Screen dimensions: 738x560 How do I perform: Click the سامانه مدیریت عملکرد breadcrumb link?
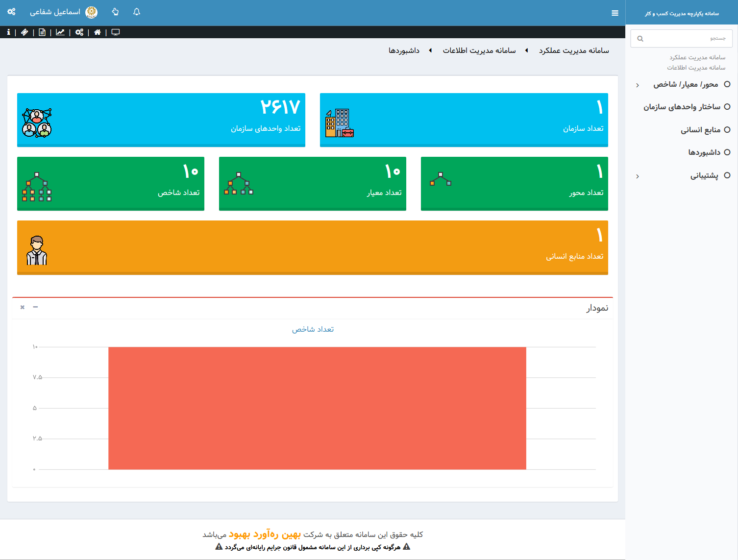tap(574, 50)
